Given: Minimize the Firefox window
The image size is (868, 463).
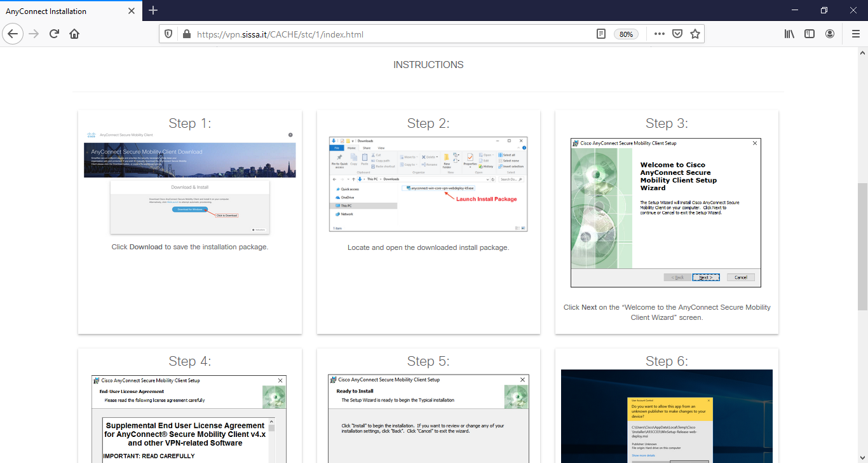Looking at the screenshot, I should pos(795,11).
